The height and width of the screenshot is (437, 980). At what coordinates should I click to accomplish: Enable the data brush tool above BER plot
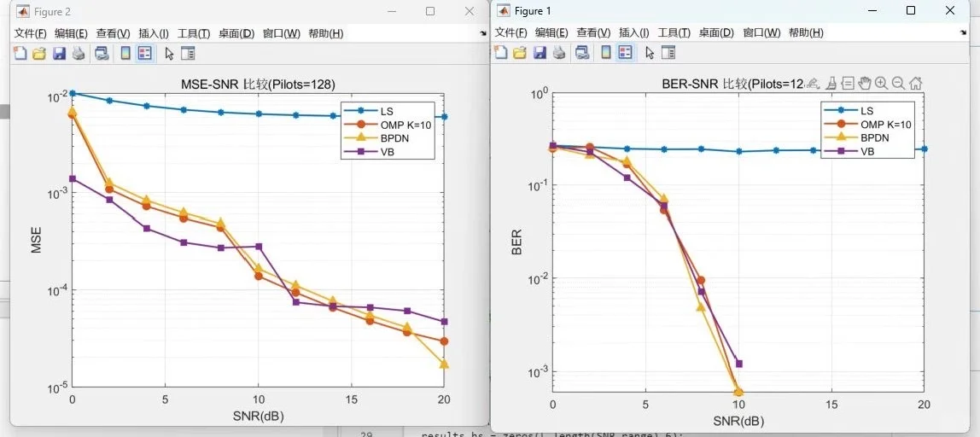[831, 83]
